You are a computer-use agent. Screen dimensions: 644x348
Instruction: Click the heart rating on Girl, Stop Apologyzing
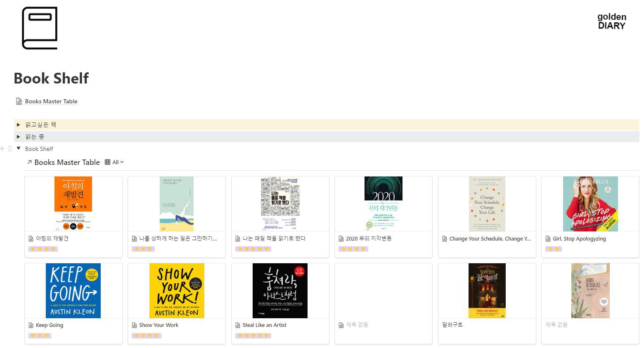[x=553, y=249]
